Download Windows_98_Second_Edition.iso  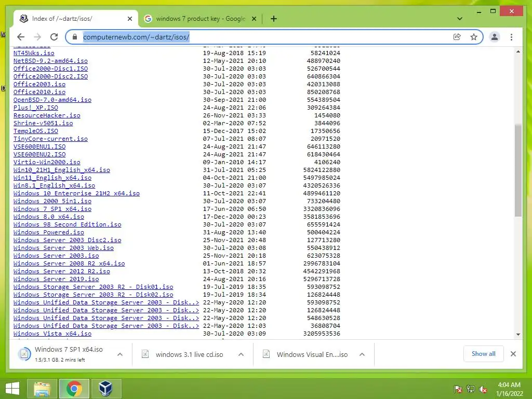pos(67,224)
